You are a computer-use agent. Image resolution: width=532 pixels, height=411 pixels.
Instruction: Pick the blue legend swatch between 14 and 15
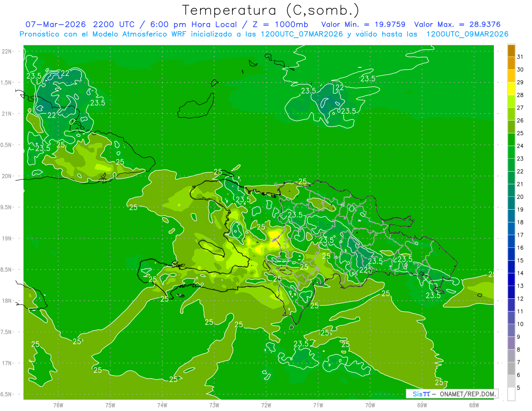pos(511,266)
